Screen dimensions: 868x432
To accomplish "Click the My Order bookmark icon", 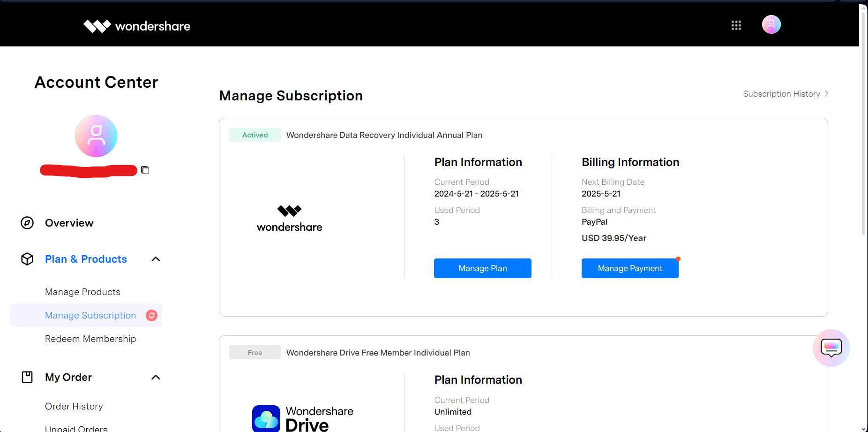I will (x=27, y=377).
